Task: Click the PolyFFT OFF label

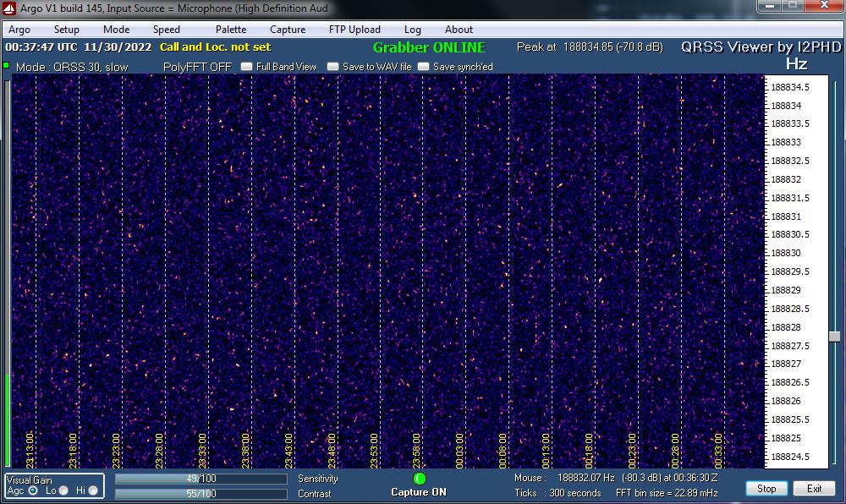Action: [x=197, y=67]
